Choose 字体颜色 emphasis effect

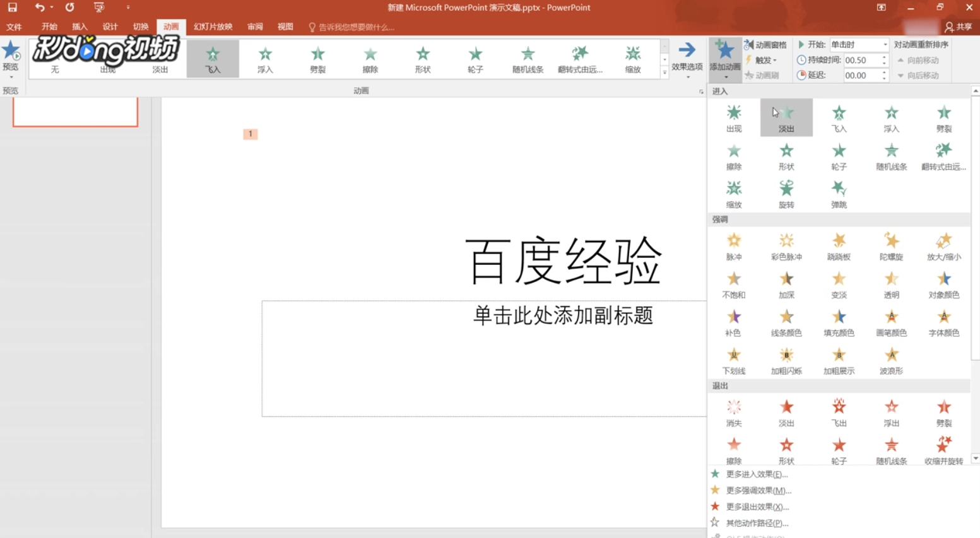pyautogui.click(x=943, y=322)
